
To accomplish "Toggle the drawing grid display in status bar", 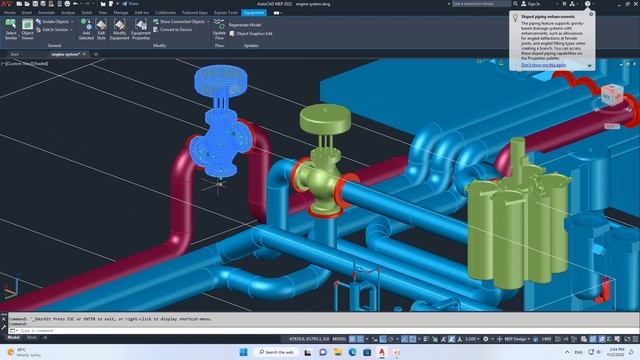I will [352, 339].
